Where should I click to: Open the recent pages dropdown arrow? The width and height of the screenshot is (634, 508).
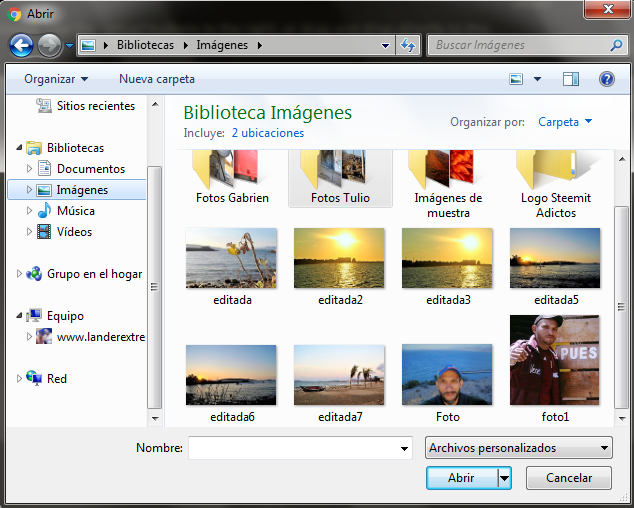coord(69,46)
